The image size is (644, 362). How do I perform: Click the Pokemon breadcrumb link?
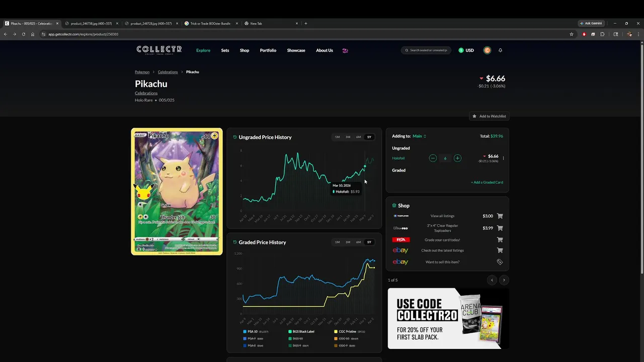point(142,72)
